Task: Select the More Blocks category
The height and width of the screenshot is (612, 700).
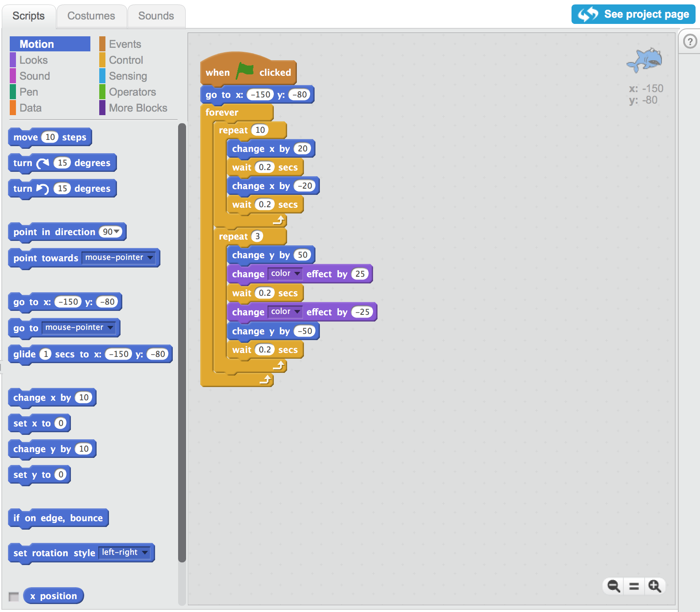Action: click(x=138, y=108)
